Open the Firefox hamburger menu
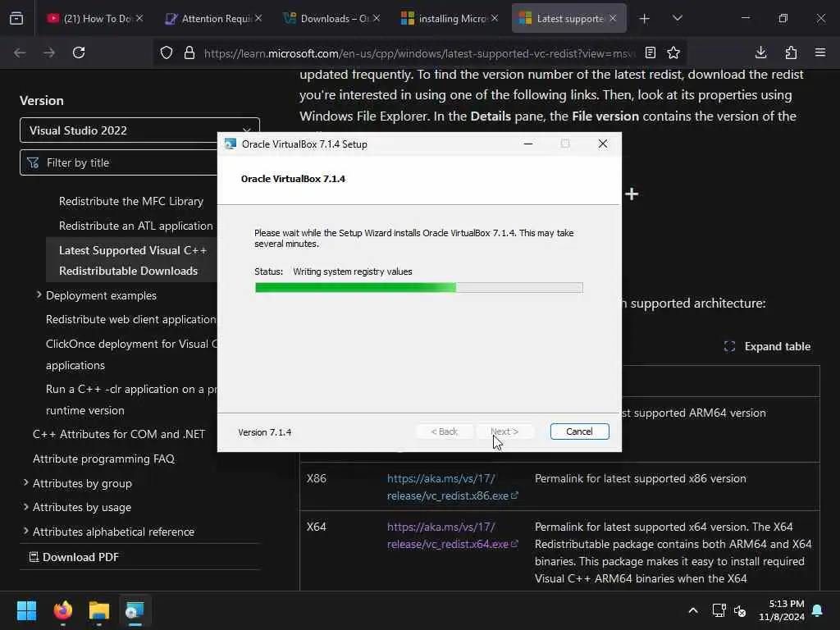The image size is (840, 630). (x=820, y=52)
